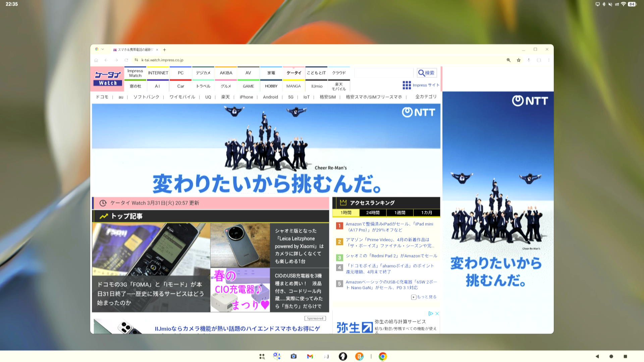Open the ケータイ category in the navigation bar
This screenshot has height=362, width=644.
click(x=293, y=73)
